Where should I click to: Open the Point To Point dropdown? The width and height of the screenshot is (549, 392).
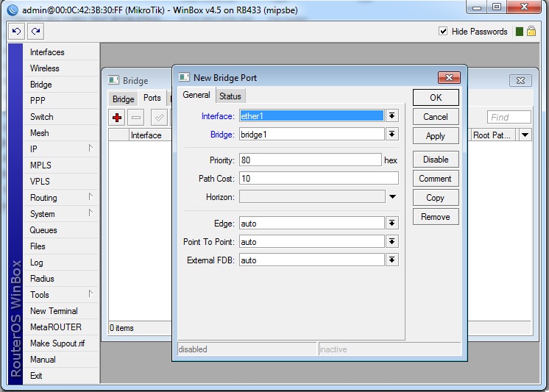[392, 241]
